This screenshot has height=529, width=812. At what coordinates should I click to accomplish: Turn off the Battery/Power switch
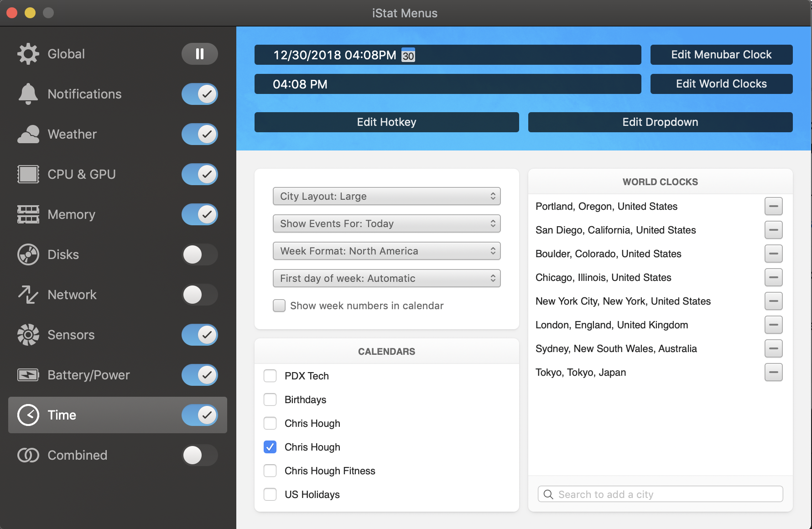tap(200, 375)
